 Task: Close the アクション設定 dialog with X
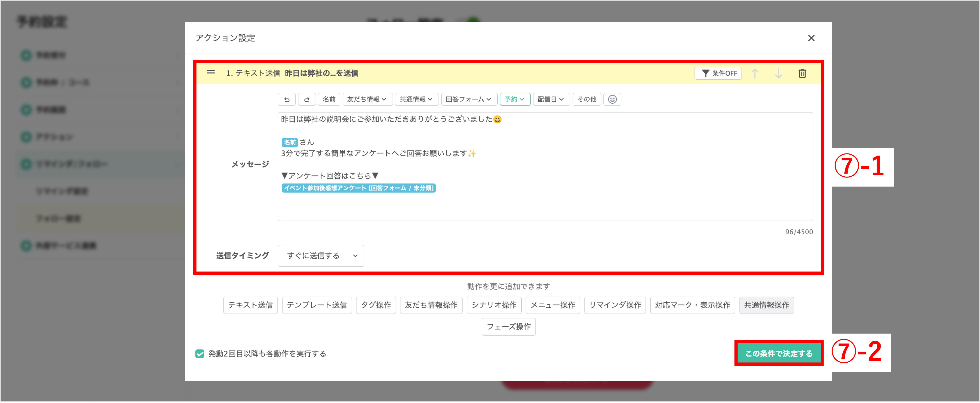(811, 38)
